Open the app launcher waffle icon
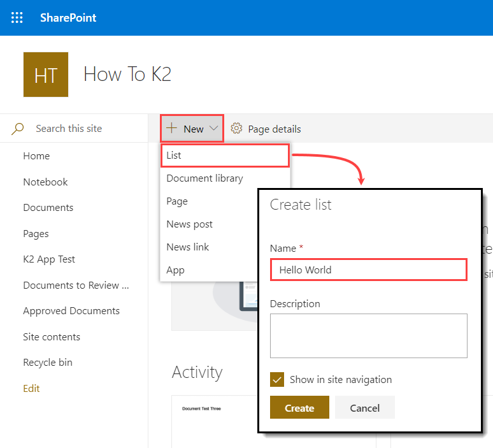Image resolution: width=493 pixels, height=448 pixels. coord(17,18)
